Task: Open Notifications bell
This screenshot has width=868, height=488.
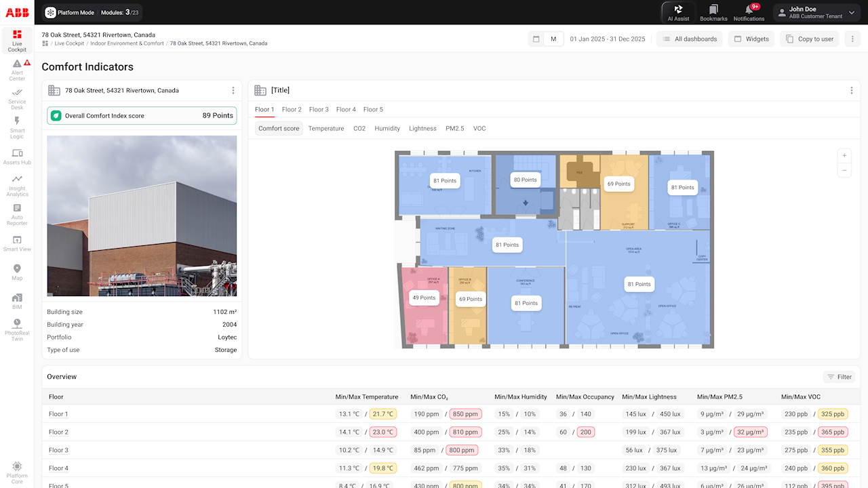Action: (x=749, y=12)
